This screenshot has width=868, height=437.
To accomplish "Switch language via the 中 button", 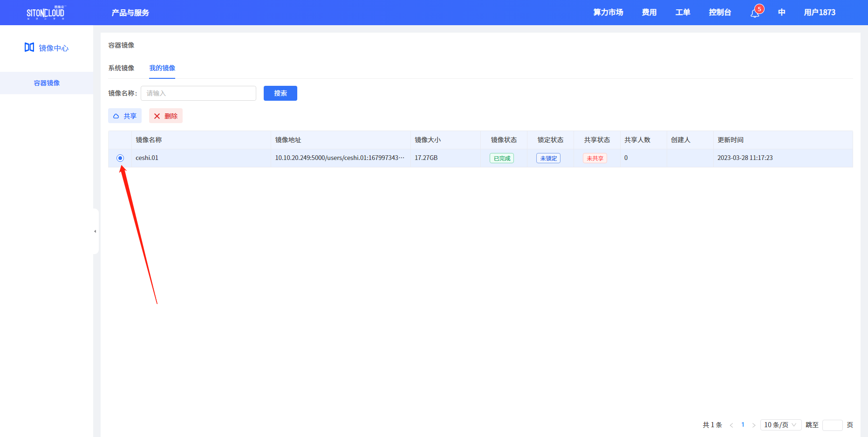I will coord(782,13).
